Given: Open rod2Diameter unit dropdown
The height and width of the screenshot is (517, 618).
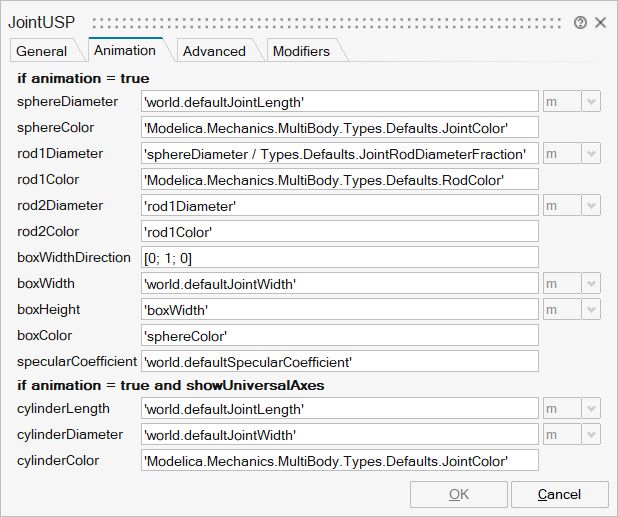Looking at the screenshot, I should point(592,205).
